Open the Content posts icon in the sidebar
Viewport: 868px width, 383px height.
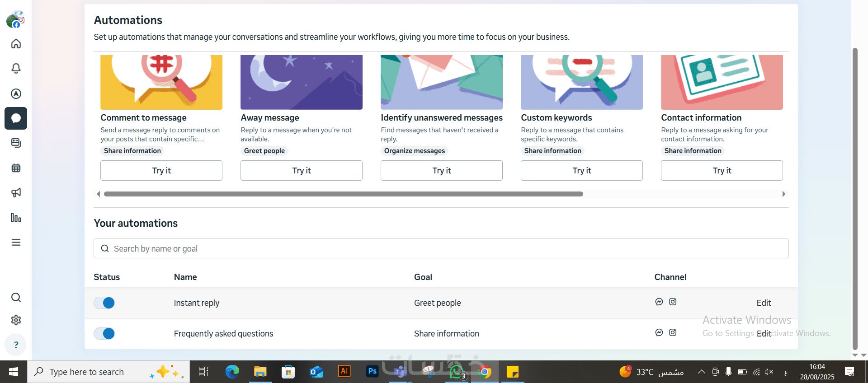coord(16,143)
